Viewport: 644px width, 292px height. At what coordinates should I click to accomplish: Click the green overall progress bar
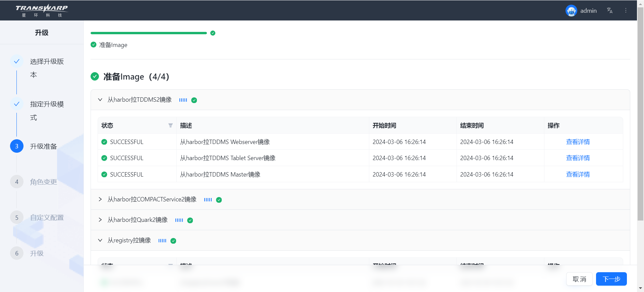(x=149, y=33)
